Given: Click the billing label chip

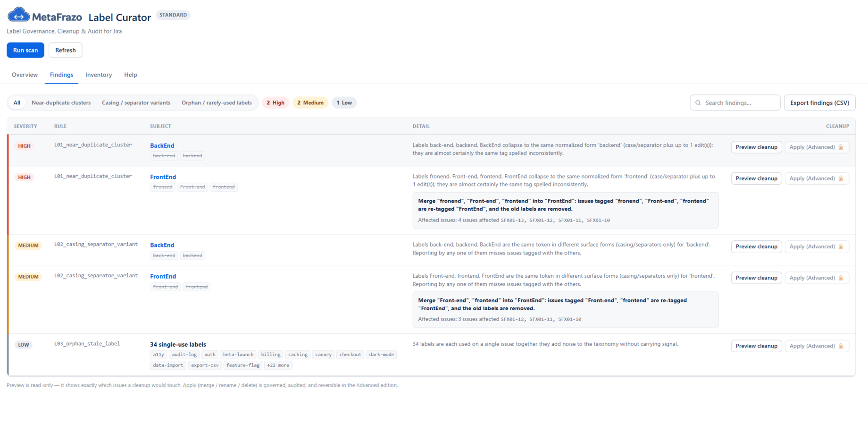Looking at the screenshot, I should (x=271, y=355).
